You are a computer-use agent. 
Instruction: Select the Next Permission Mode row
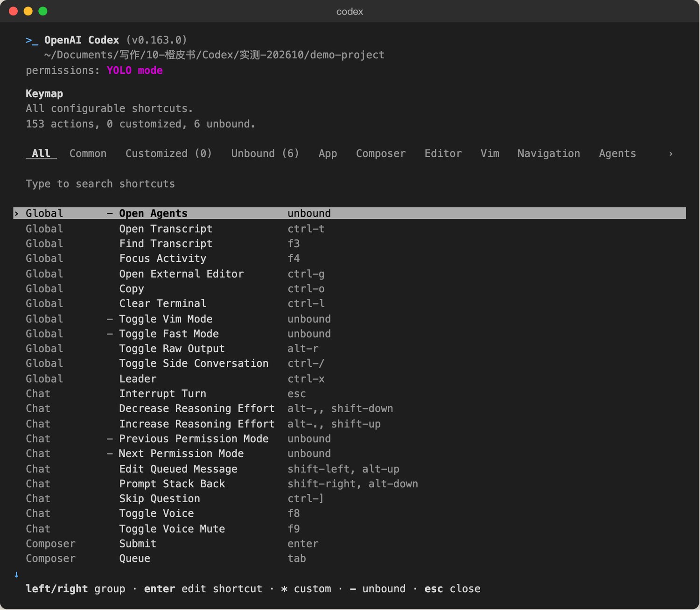point(350,454)
